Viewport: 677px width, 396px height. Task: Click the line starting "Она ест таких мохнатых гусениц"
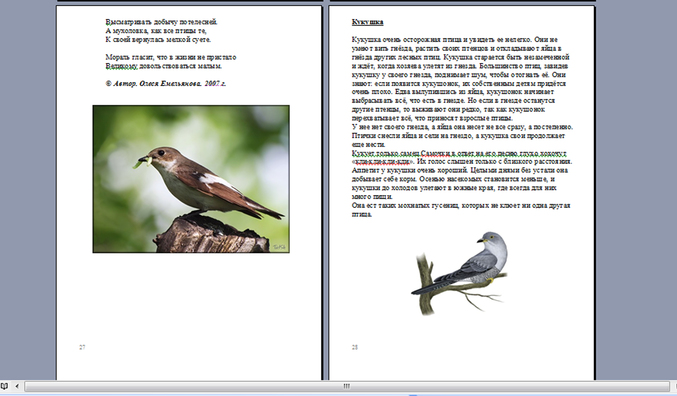pyautogui.click(x=461, y=205)
